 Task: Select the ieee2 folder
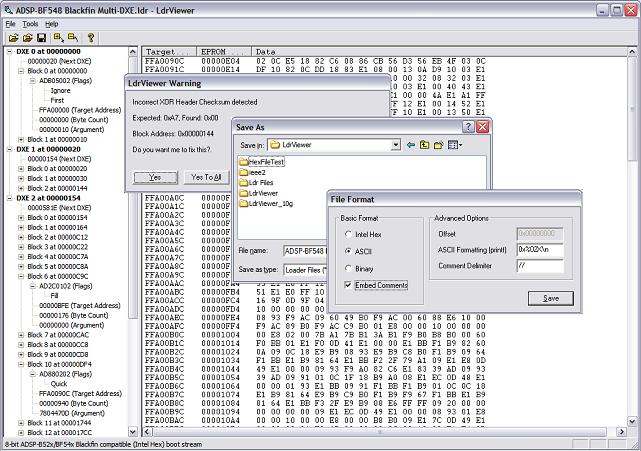253,173
